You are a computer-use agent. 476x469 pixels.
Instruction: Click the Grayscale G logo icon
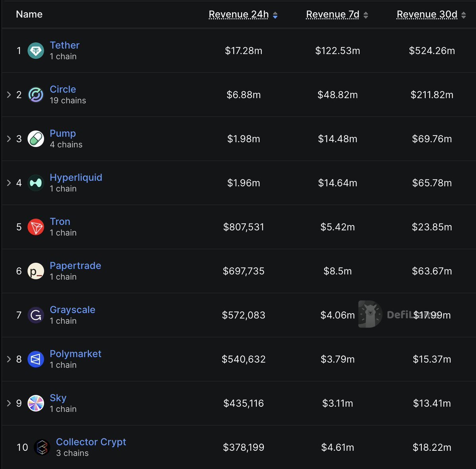36,315
